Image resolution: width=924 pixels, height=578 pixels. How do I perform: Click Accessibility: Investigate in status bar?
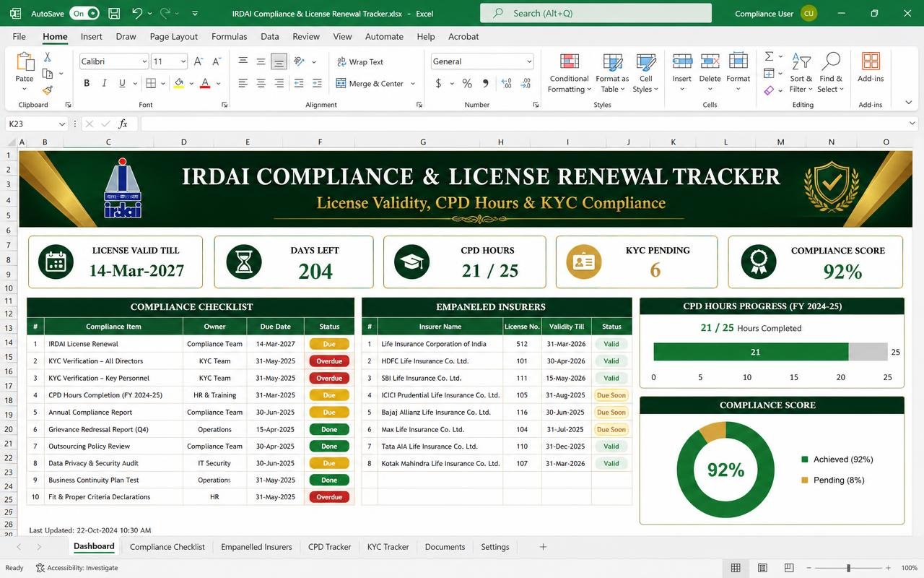[x=77, y=568]
